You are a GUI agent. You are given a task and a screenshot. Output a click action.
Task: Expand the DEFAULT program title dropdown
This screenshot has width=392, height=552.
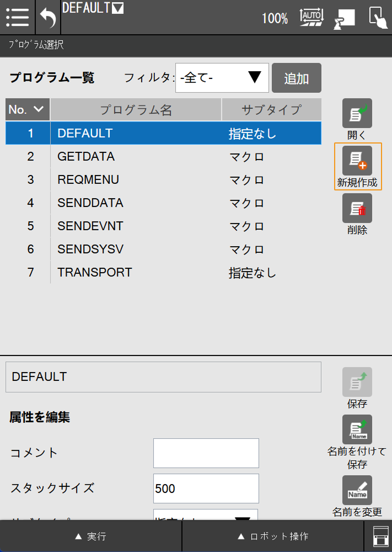click(117, 8)
